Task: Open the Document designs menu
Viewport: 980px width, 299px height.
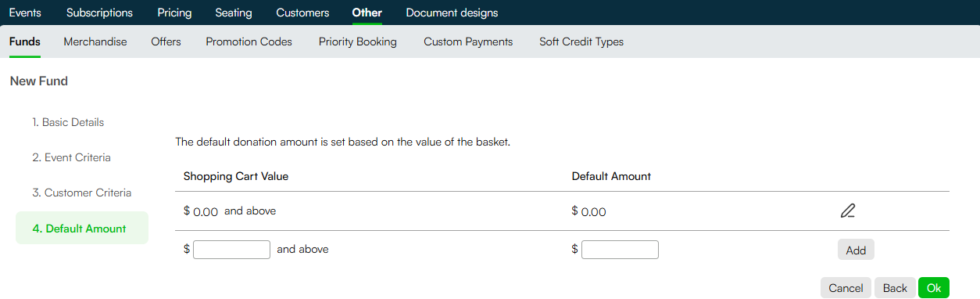Action: pyautogui.click(x=452, y=13)
